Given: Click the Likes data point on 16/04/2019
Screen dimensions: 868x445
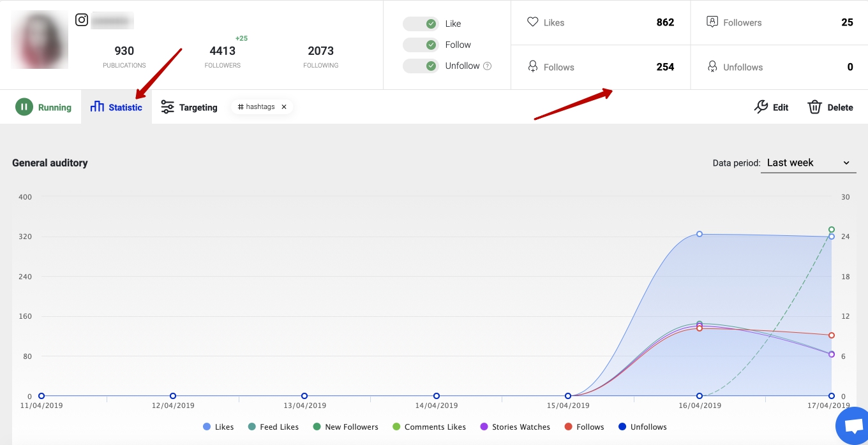Looking at the screenshot, I should [700, 234].
